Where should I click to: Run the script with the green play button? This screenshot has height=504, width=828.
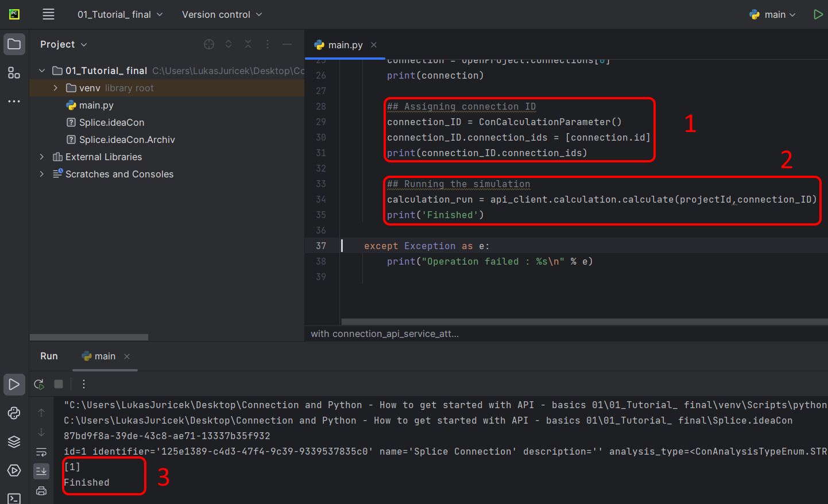pyautogui.click(x=818, y=14)
